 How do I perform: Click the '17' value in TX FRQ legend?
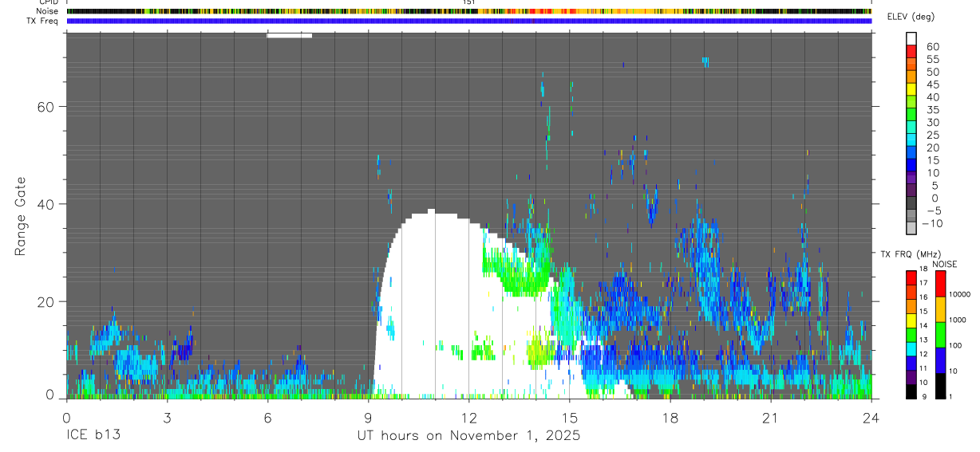pyautogui.click(x=924, y=283)
